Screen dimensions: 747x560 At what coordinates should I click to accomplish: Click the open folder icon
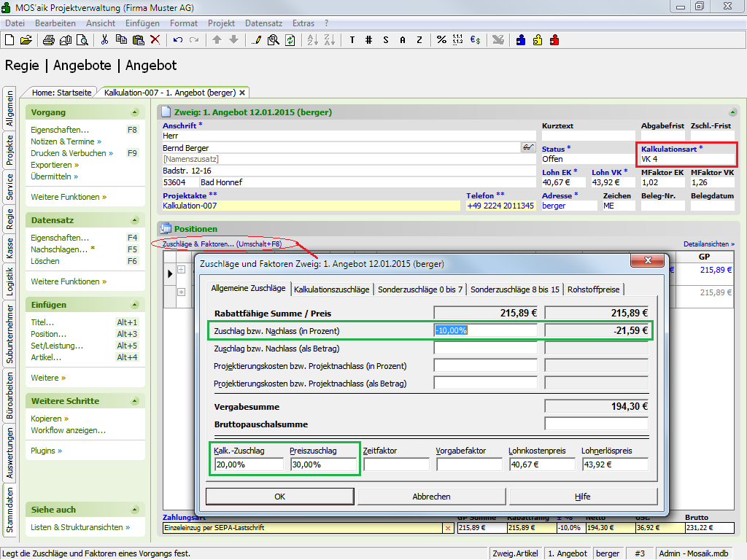(26, 40)
